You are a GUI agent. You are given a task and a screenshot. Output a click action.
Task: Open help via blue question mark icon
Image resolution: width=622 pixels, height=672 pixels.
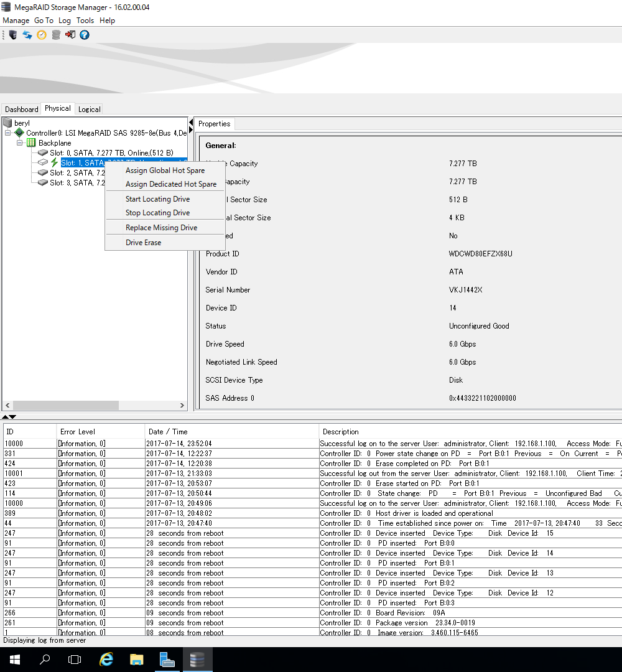85,35
